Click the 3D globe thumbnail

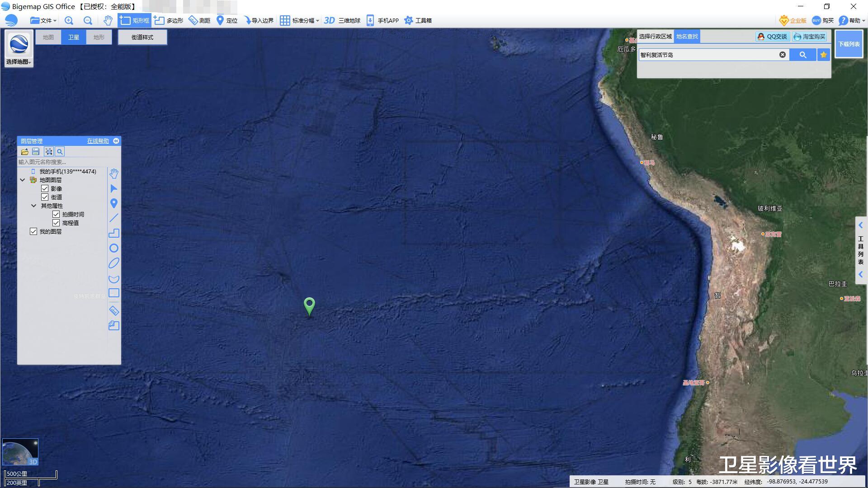20,451
